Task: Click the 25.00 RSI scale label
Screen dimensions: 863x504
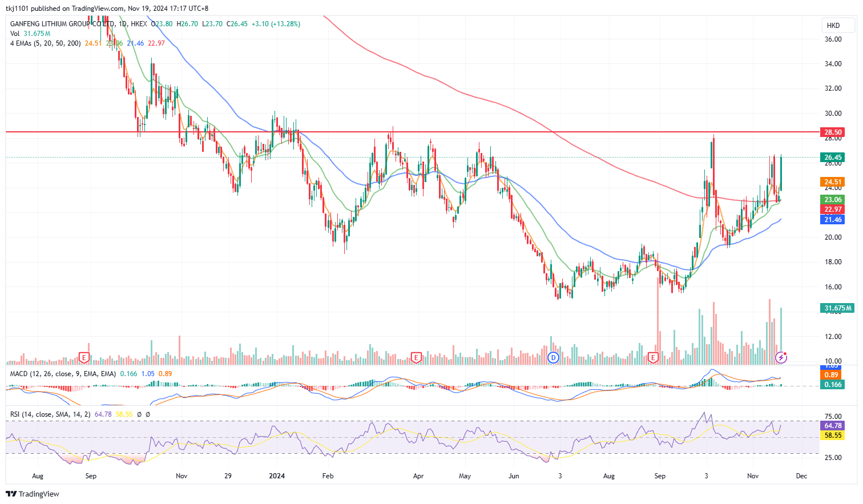Action: 833,458
